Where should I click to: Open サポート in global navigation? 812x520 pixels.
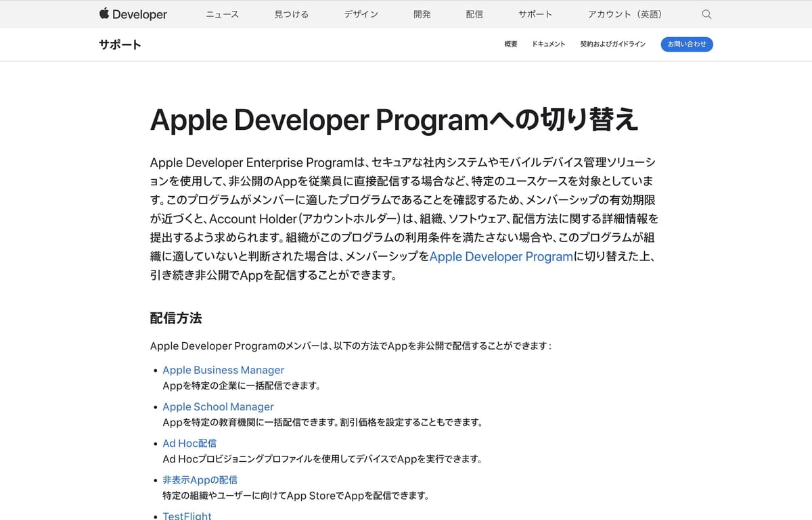pos(535,14)
